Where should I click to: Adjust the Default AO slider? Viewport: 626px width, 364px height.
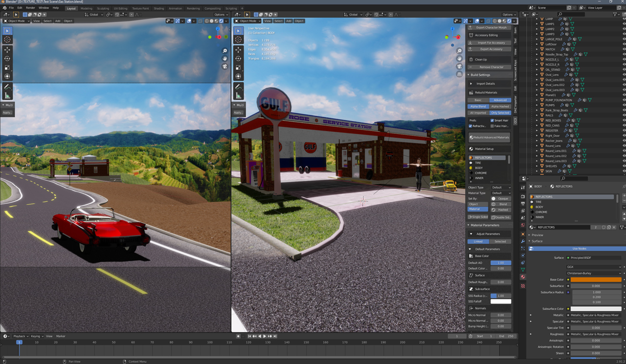pos(501,263)
